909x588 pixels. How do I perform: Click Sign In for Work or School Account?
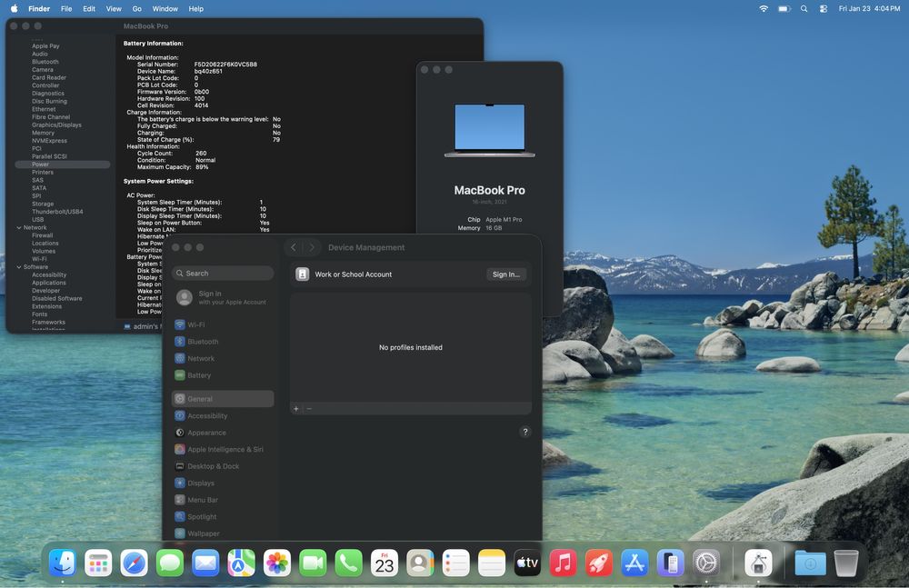[506, 274]
